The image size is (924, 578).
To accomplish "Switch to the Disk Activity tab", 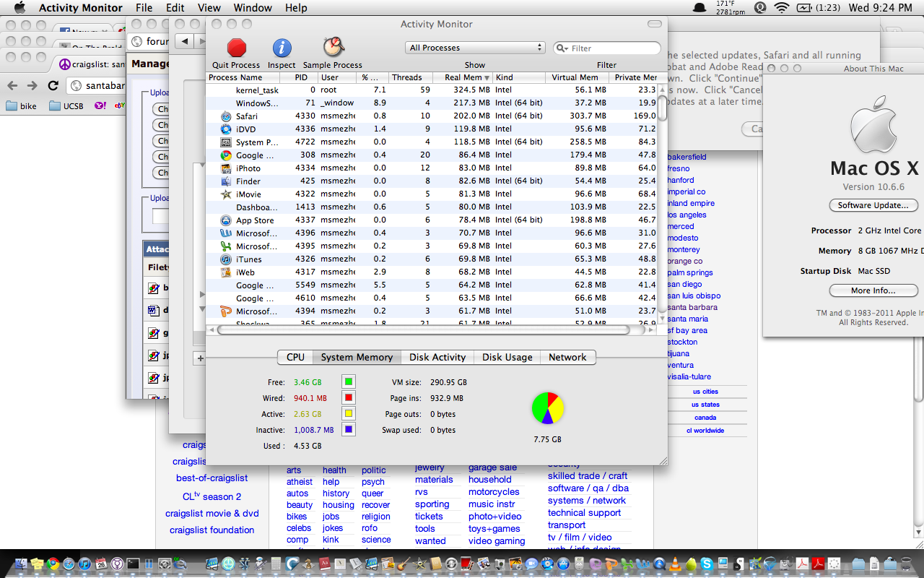I will pos(437,357).
